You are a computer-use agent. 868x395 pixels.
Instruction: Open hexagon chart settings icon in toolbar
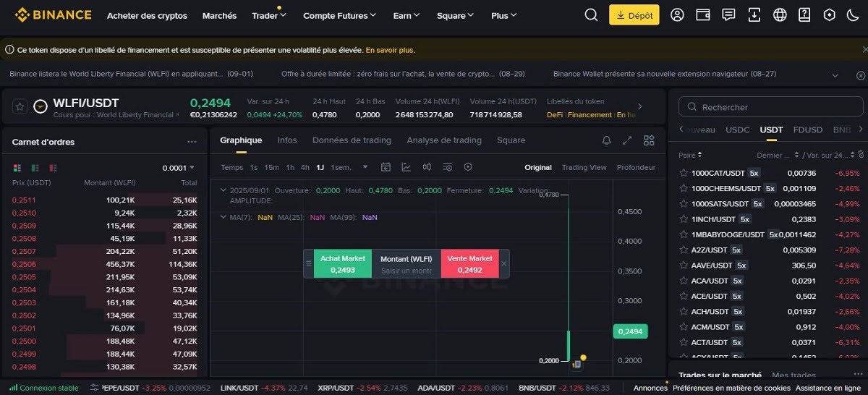pos(468,167)
